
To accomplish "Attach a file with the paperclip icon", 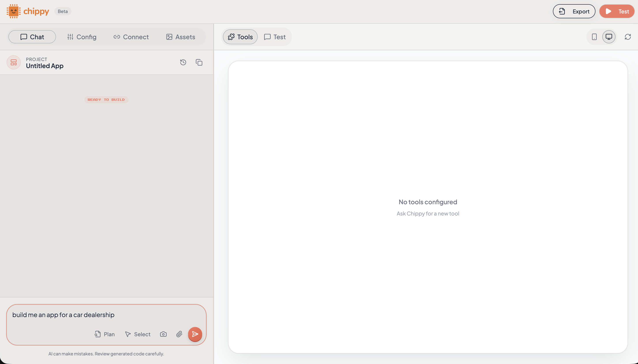I will pyautogui.click(x=179, y=334).
